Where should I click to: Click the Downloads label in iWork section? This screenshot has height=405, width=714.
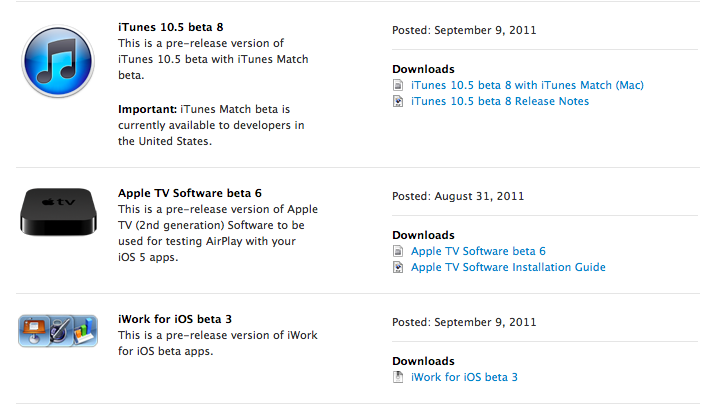click(423, 361)
